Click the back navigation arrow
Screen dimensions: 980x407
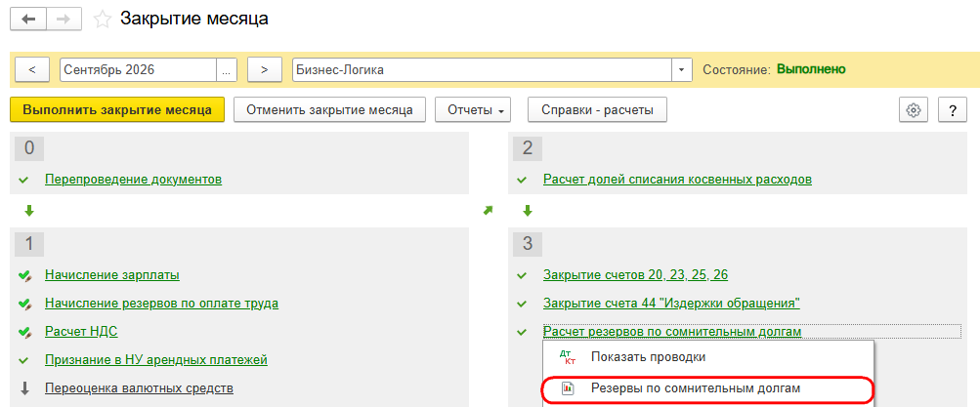tap(28, 20)
